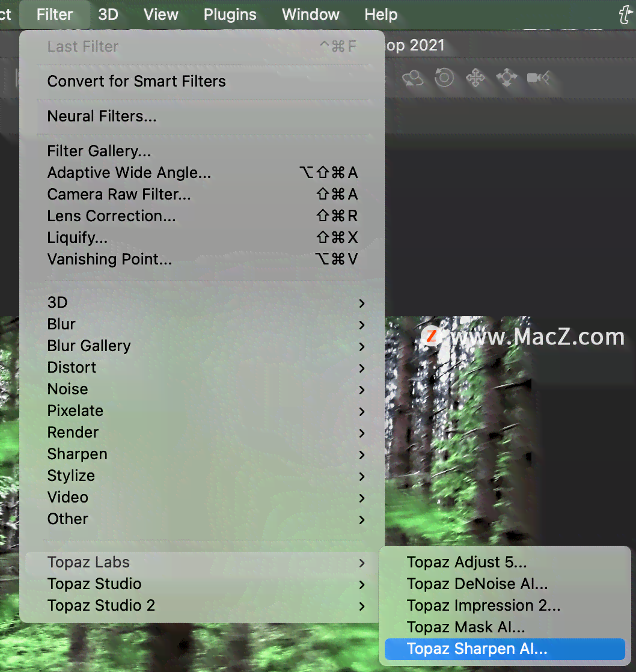Click the 3D orbit camera icon
This screenshot has width=636, height=672.
click(413, 78)
